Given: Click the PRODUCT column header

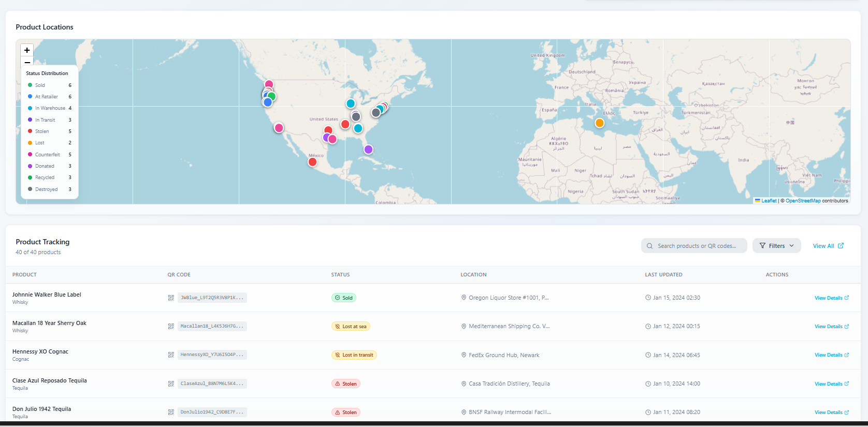Looking at the screenshot, I should click(x=24, y=275).
